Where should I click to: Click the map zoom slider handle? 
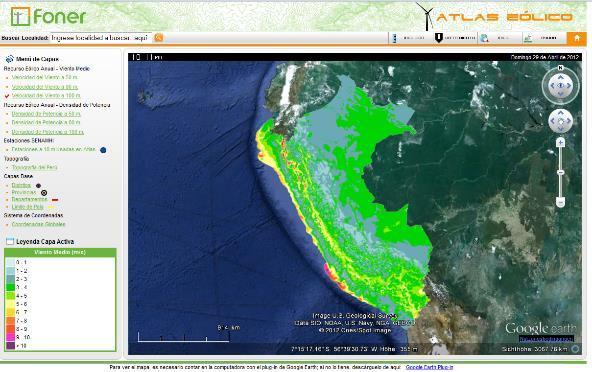tap(561, 173)
